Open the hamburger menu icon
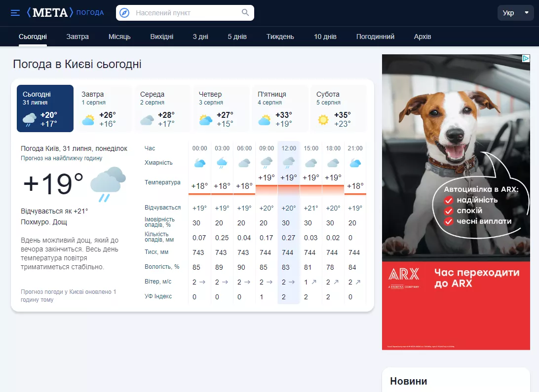 tap(15, 13)
